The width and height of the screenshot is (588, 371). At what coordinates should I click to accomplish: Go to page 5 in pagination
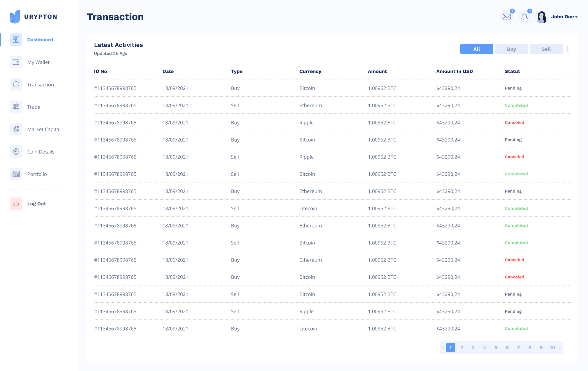tap(496, 347)
